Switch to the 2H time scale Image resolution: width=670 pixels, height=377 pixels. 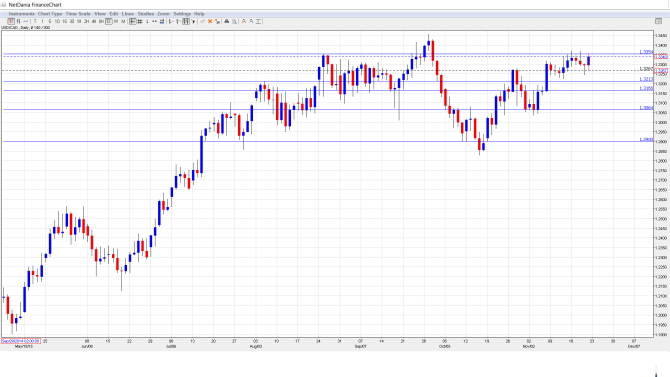coord(86,21)
